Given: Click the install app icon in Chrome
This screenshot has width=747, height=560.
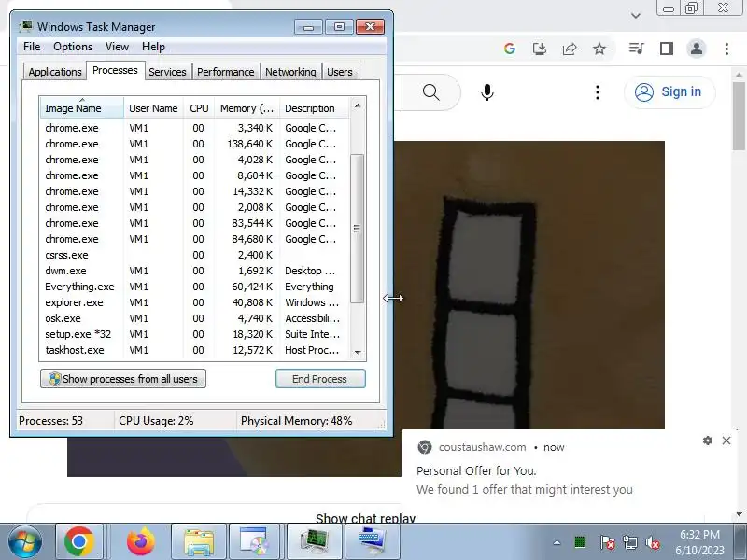Looking at the screenshot, I should click(x=540, y=49).
